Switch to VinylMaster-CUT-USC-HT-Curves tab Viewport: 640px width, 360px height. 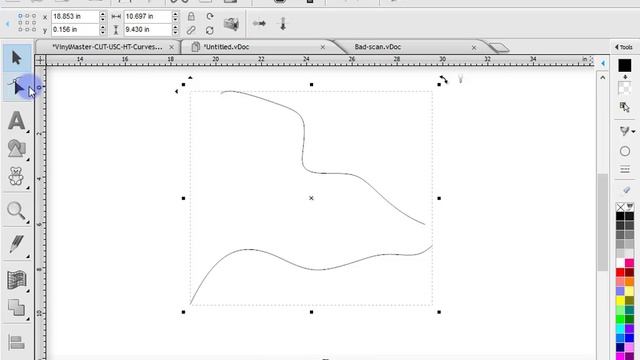(107, 47)
